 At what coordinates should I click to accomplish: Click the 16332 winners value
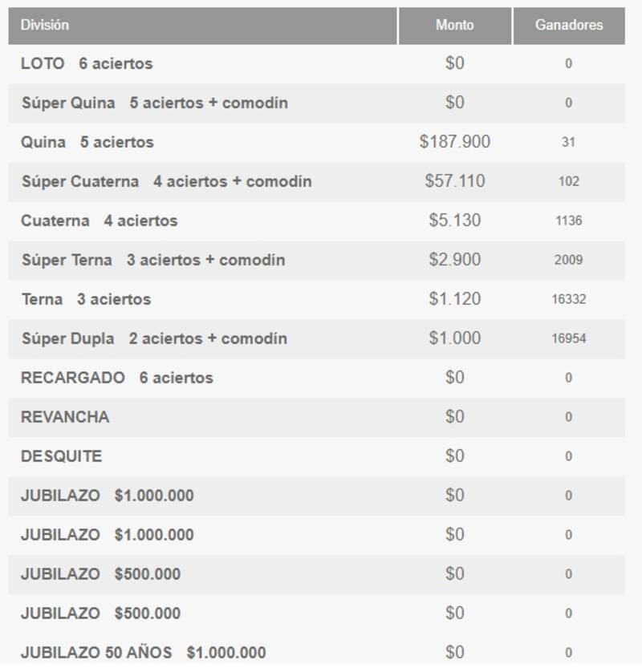coord(568,299)
